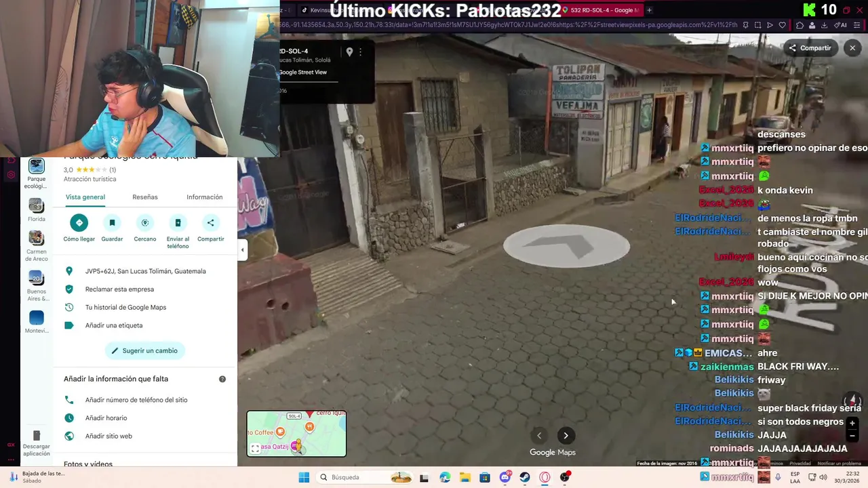Open Windows Start button
This screenshot has width=868, height=488.
(x=304, y=477)
